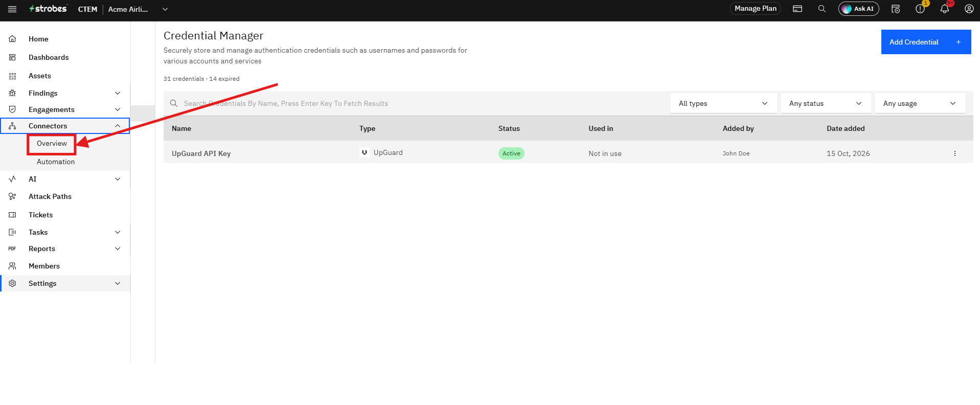
Task: Click the Tickets icon in sidebar
Action: click(12, 215)
